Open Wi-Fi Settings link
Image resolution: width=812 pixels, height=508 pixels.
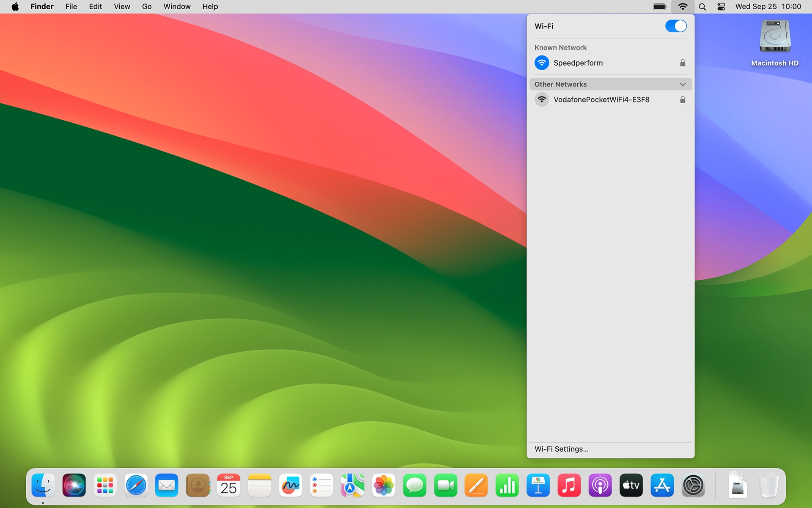(x=561, y=449)
